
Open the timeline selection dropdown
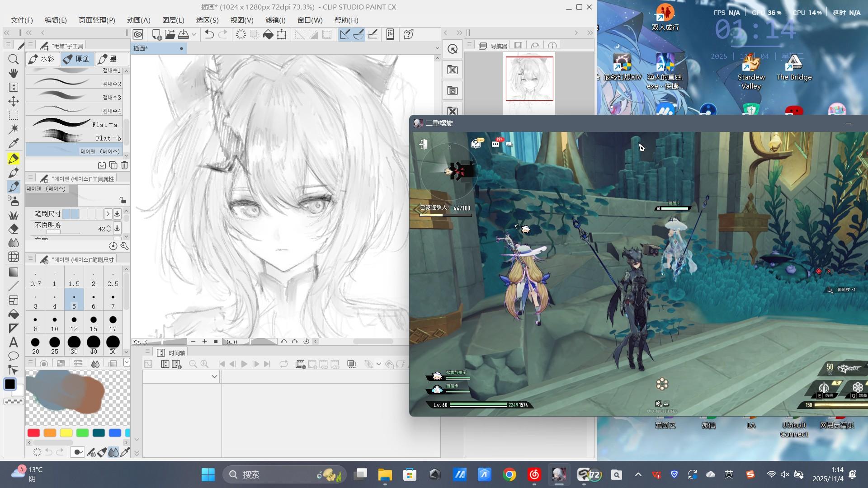214,376
